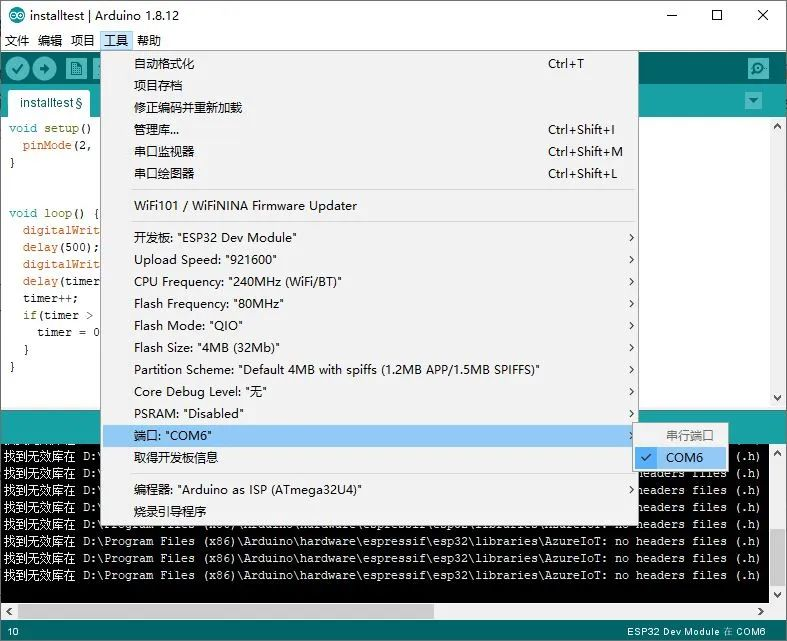
Task: Launch 串口绘图器 from menu
Action: click(x=369, y=174)
